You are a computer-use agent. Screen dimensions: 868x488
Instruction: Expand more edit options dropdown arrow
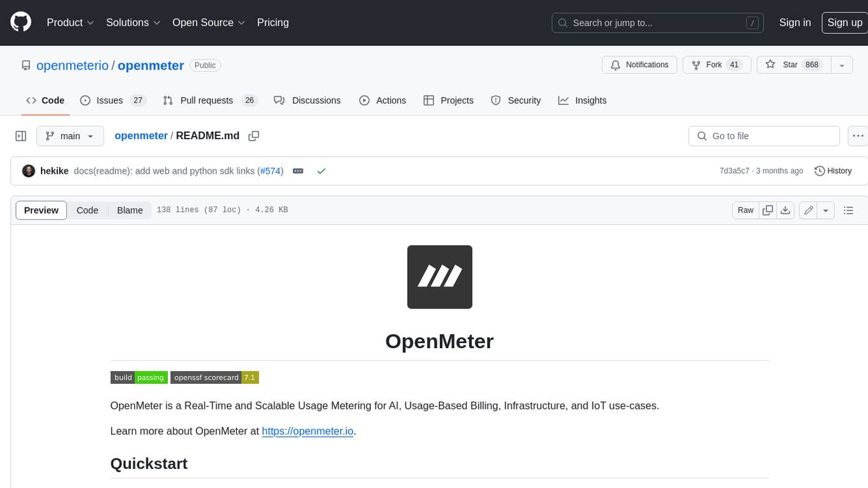826,210
